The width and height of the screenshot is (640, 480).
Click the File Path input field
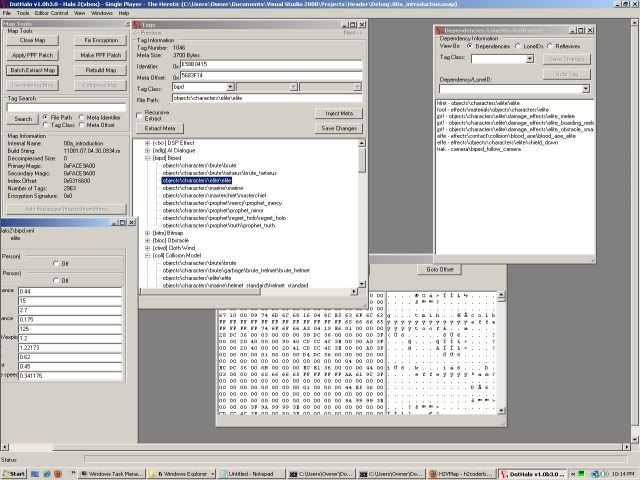click(267, 98)
